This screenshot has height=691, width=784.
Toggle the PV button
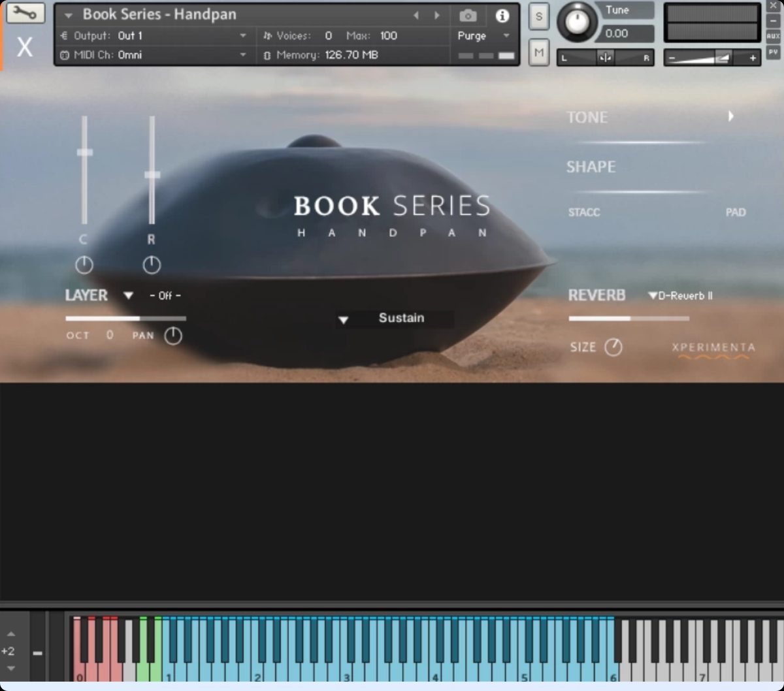click(773, 52)
